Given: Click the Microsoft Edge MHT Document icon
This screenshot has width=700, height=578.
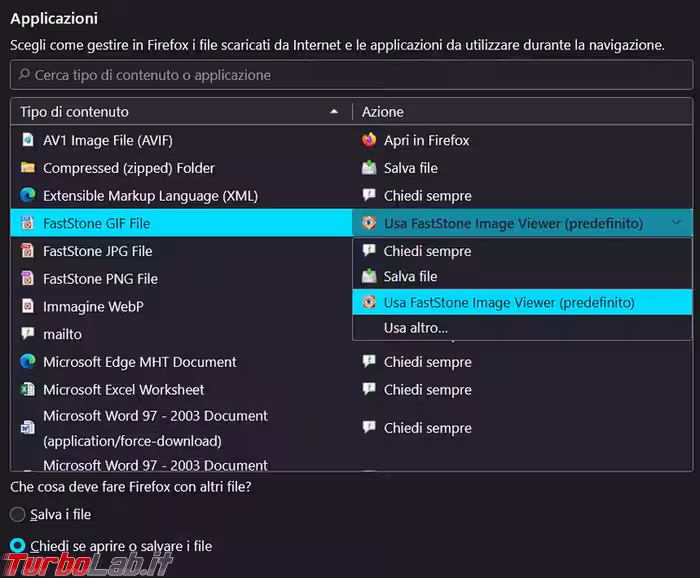Looking at the screenshot, I should (x=27, y=362).
